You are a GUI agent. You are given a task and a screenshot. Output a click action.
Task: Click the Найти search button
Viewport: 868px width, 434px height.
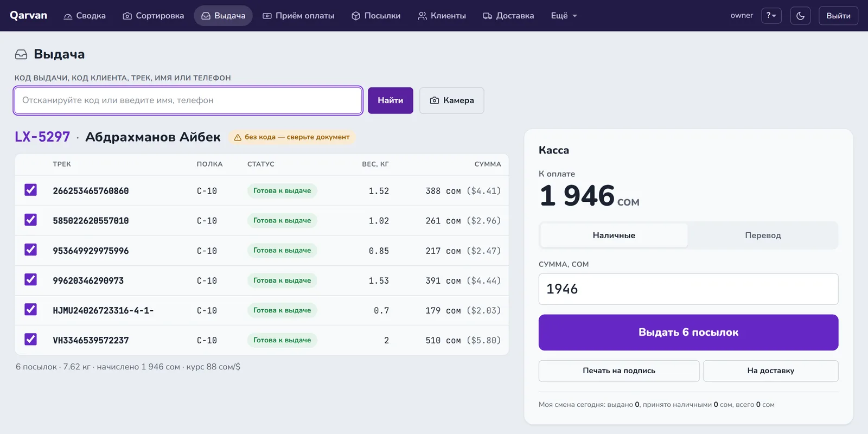coord(391,100)
